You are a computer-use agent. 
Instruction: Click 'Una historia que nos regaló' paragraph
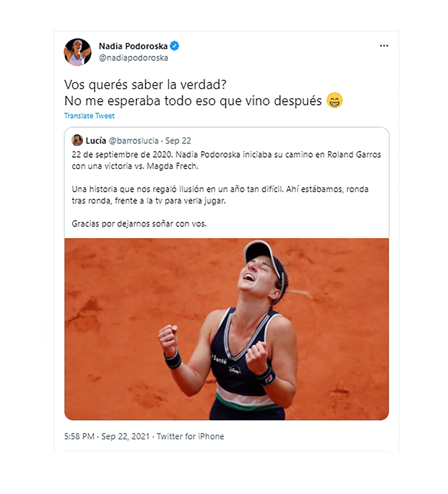220,195
